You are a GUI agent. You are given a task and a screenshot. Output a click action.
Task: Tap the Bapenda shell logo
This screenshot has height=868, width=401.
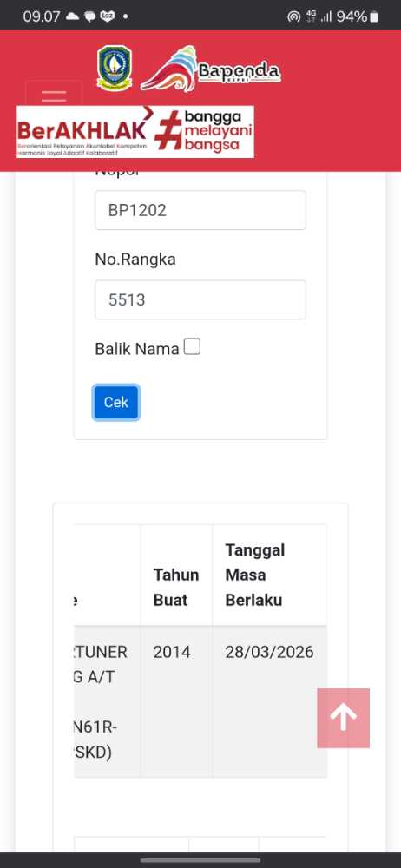click(x=210, y=69)
